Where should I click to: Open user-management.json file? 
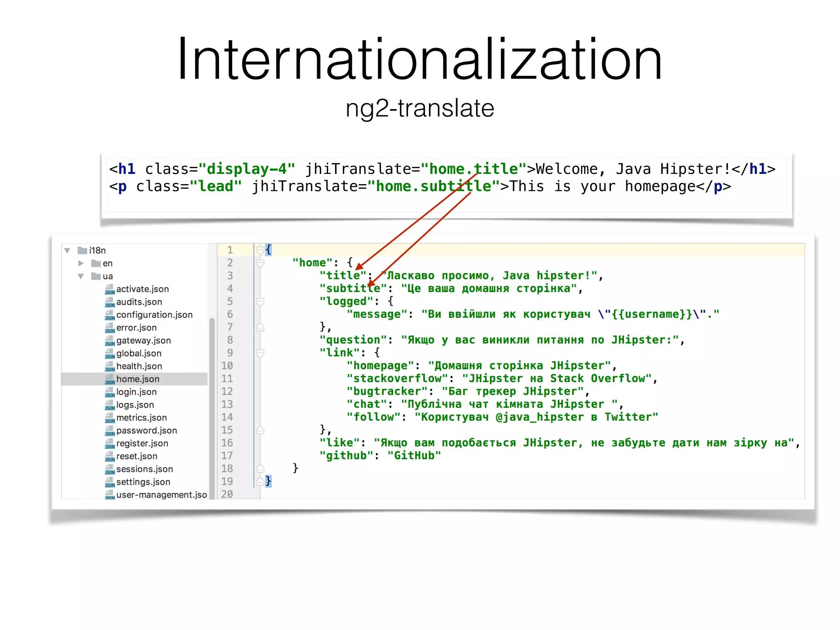[x=162, y=495]
